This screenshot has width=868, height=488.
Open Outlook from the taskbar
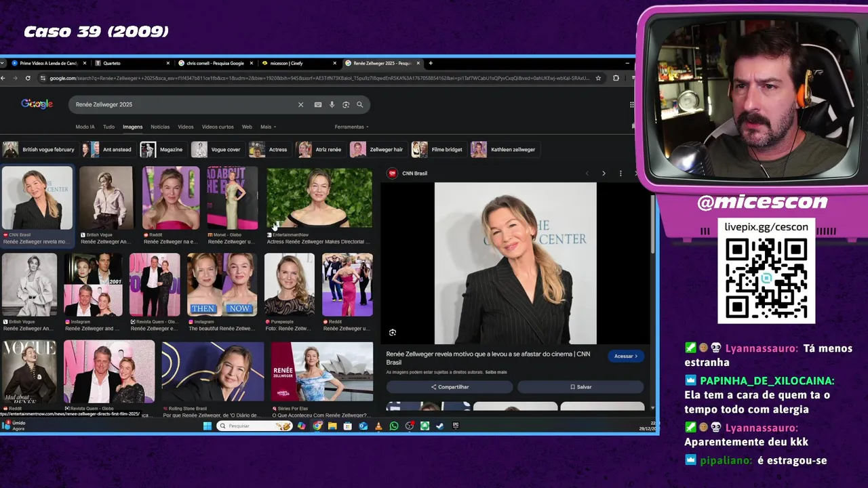click(363, 426)
